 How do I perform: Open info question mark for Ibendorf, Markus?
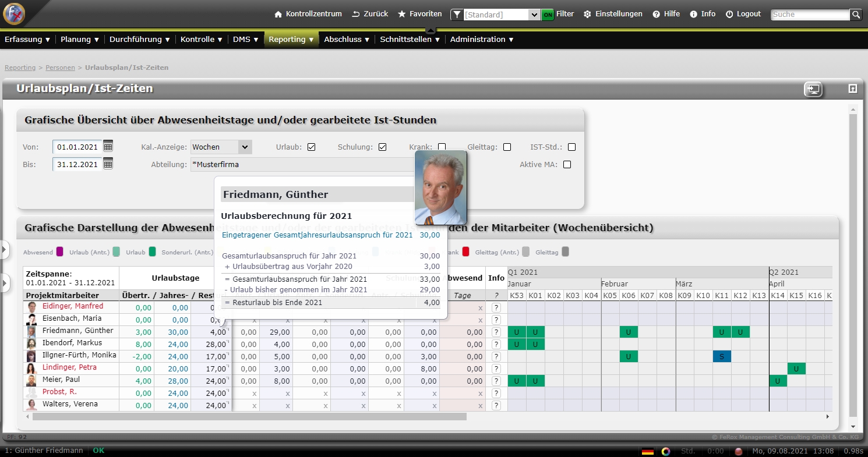point(496,344)
